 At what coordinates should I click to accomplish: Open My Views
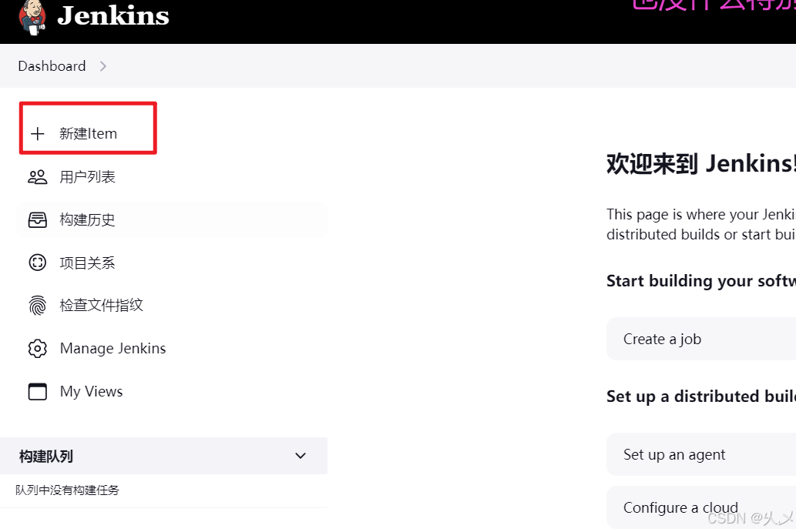[x=92, y=392]
